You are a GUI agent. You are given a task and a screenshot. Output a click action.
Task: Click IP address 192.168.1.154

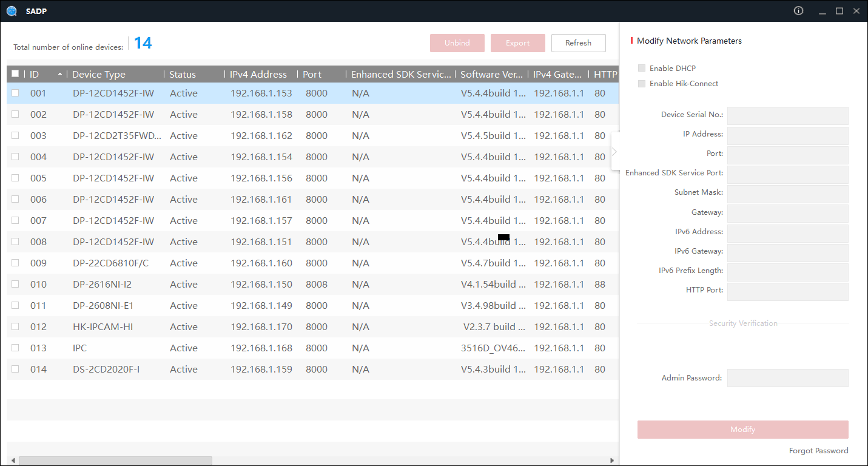point(261,157)
